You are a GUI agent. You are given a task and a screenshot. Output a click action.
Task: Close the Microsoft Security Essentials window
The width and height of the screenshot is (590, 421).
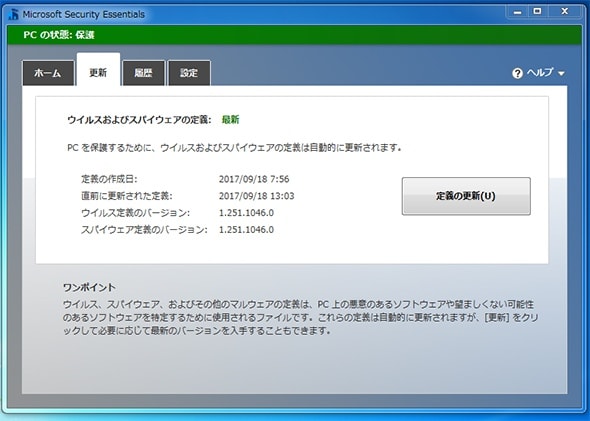coord(564,12)
